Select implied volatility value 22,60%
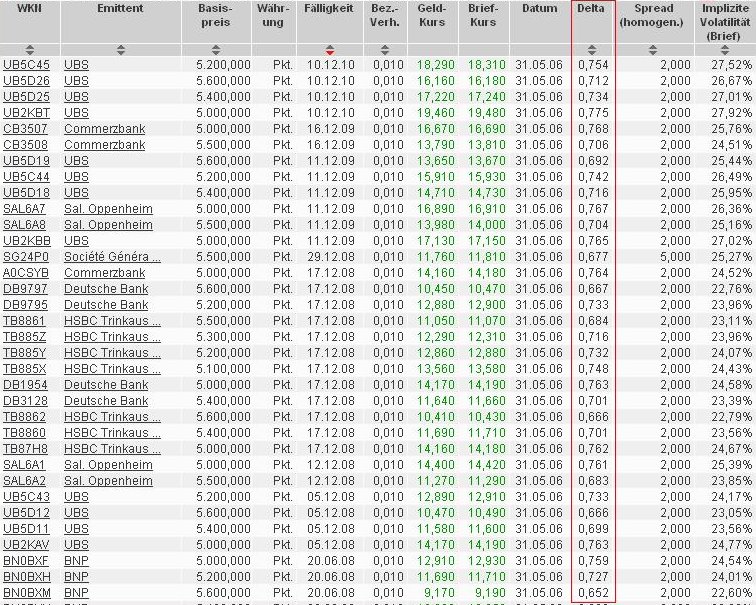This screenshot has width=756, height=605. (731, 592)
